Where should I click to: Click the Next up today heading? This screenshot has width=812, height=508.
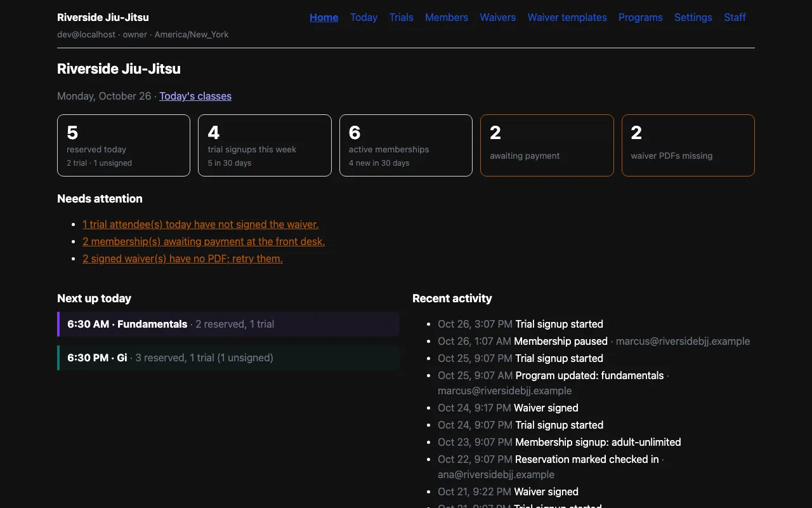point(94,298)
